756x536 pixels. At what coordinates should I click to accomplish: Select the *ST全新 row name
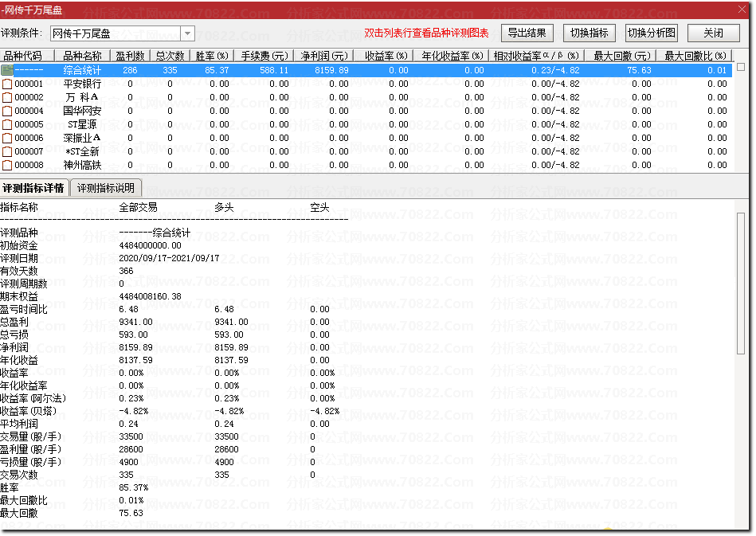[x=82, y=151]
